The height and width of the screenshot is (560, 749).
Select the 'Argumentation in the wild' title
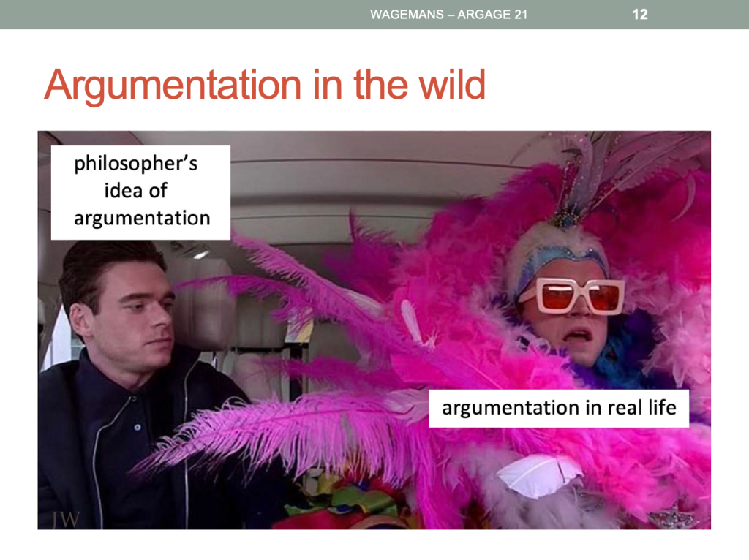pos(265,86)
